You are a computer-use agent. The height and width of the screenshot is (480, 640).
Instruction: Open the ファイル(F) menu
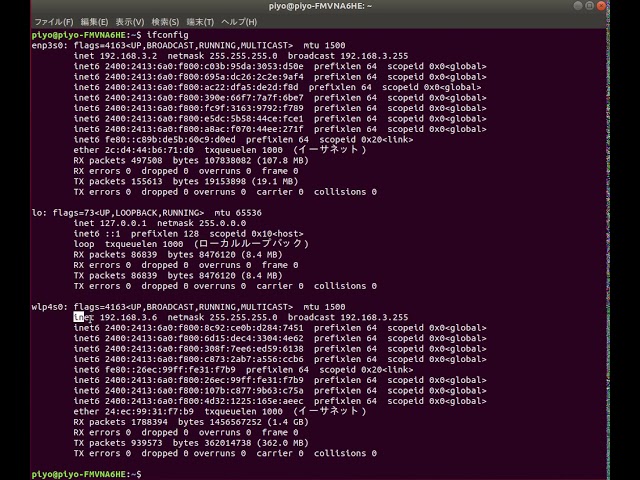(54, 21)
